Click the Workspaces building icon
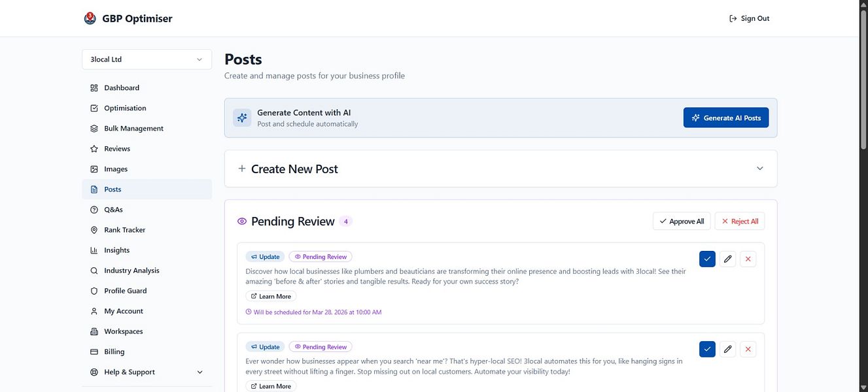Image resolution: width=868 pixels, height=392 pixels. tap(94, 331)
